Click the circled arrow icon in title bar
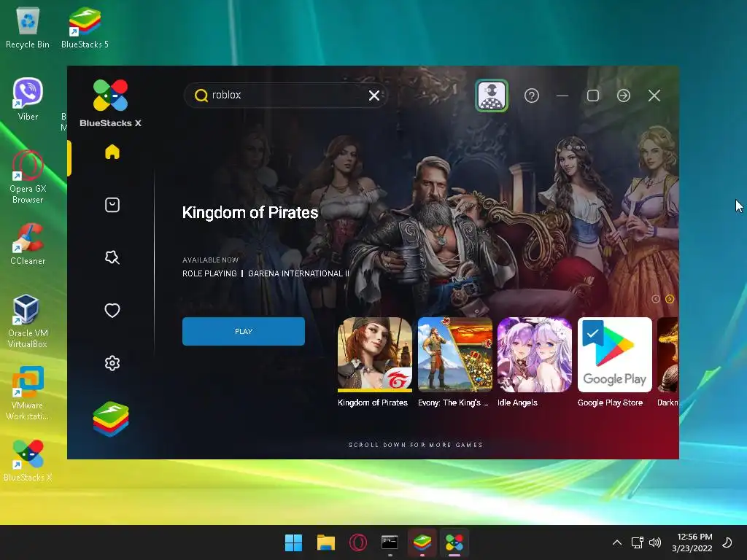Screen dimensions: 747x560 [624, 96]
